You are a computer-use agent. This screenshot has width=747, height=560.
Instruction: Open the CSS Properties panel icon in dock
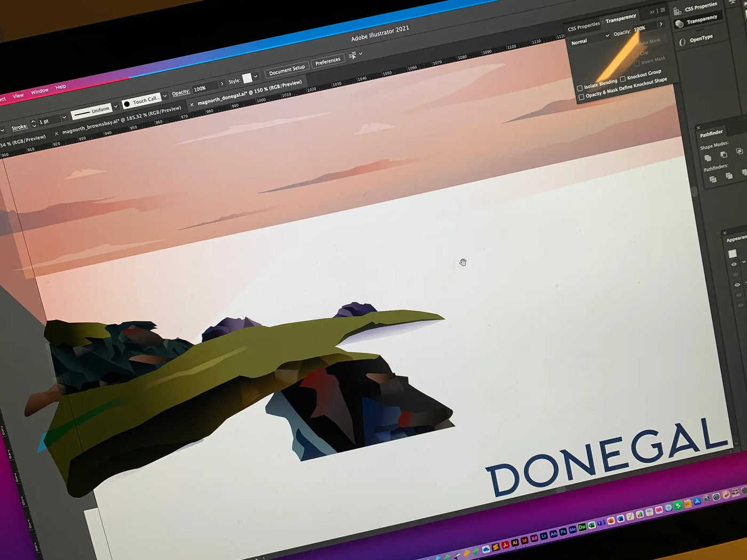677,11
